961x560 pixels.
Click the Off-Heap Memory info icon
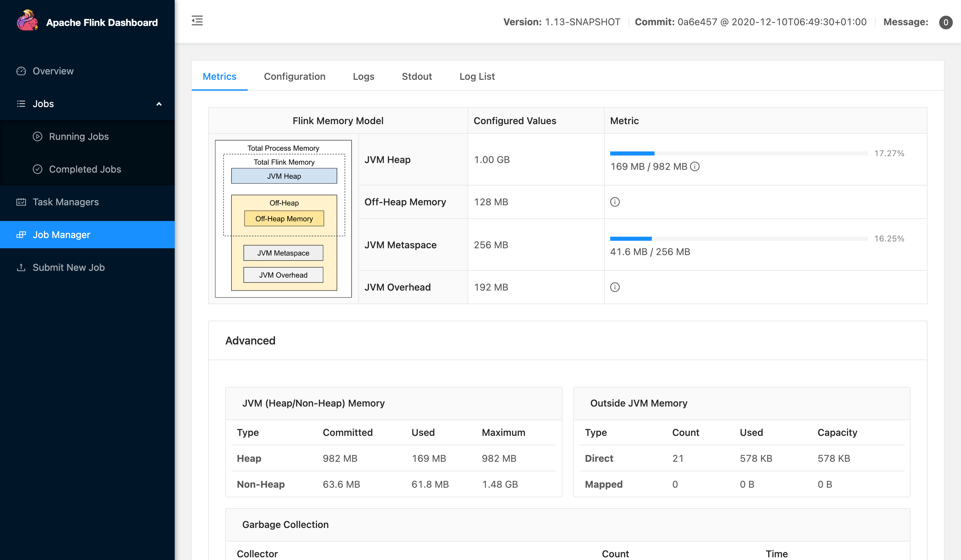click(x=615, y=202)
